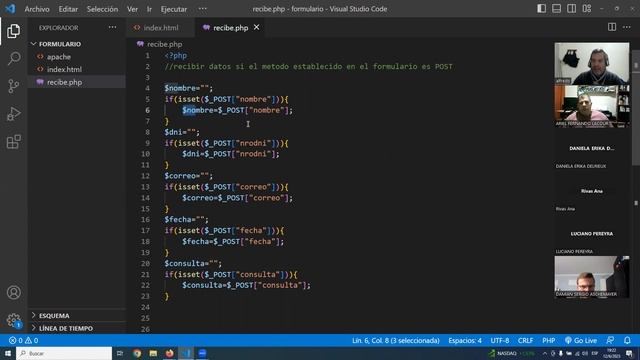The height and width of the screenshot is (360, 640).
Task: Split the editor to the right
Action: 612,27
